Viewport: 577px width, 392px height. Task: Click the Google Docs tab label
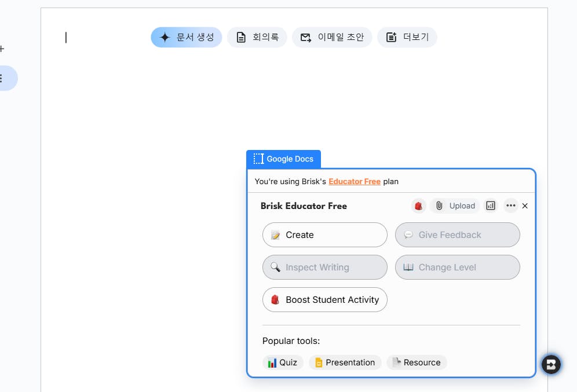coord(283,159)
